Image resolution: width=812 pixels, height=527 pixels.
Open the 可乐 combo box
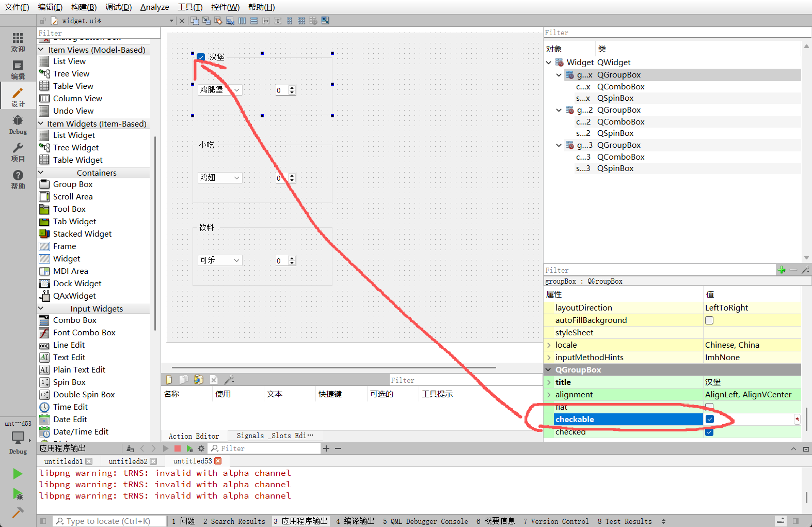click(x=220, y=260)
